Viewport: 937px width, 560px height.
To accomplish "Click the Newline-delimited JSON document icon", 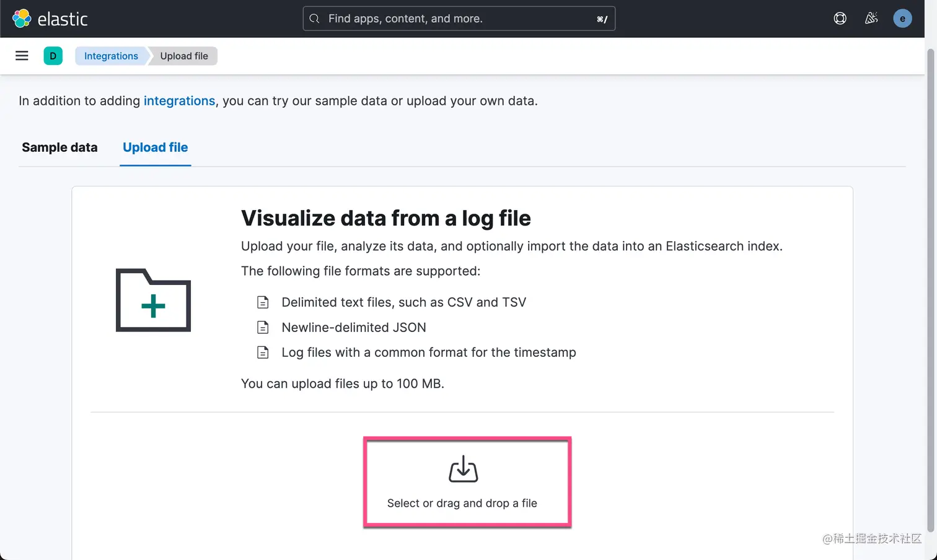I will pos(263,327).
